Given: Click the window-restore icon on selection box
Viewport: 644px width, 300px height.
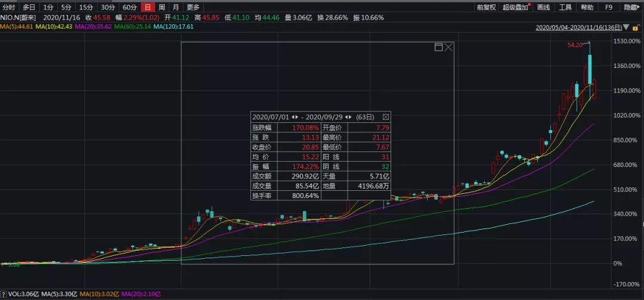Looking at the screenshot, I should tap(438, 47).
